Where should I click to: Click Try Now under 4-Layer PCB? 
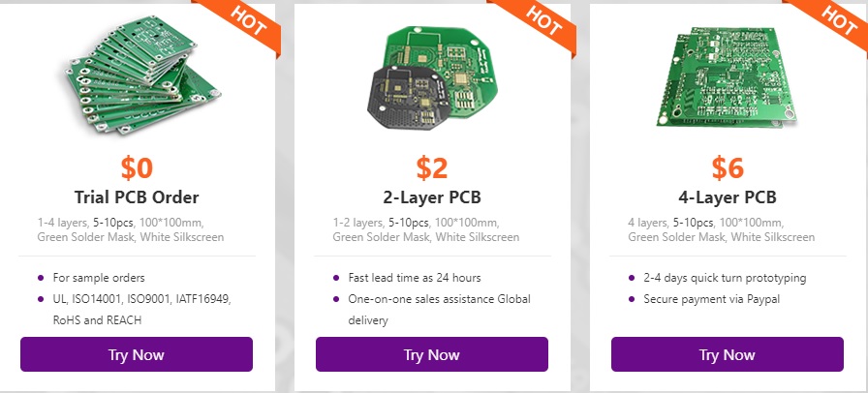click(727, 354)
